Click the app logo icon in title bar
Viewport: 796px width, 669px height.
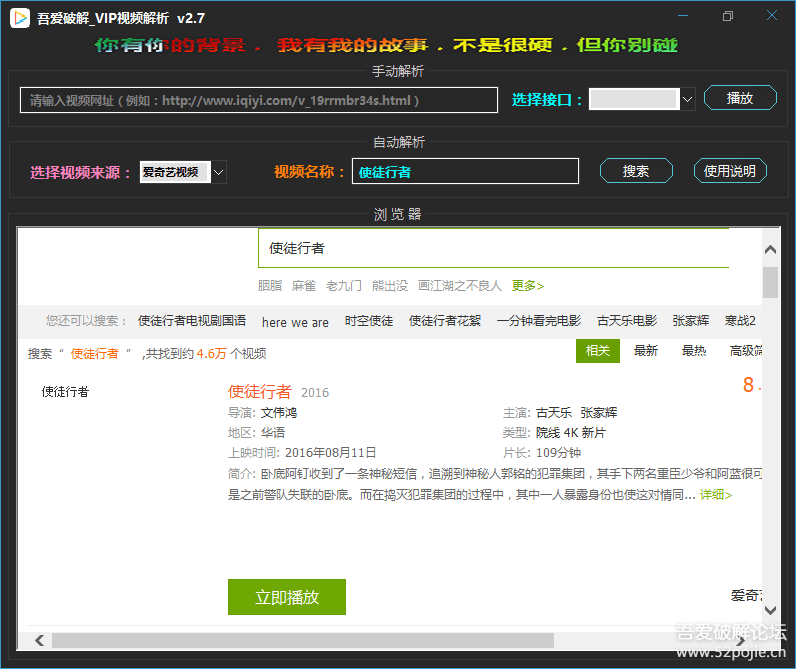(x=20, y=18)
